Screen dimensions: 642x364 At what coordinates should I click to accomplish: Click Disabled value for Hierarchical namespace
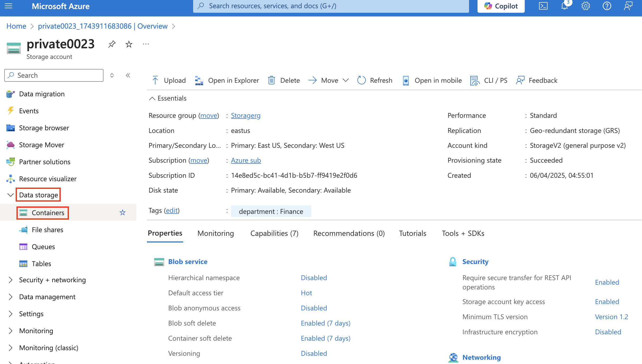tap(314, 278)
